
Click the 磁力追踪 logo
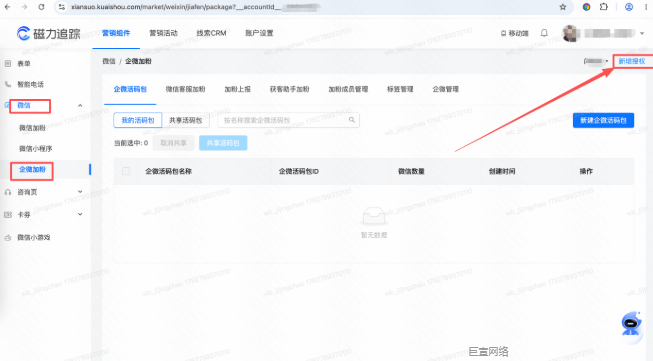pyautogui.click(x=48, y=33)
